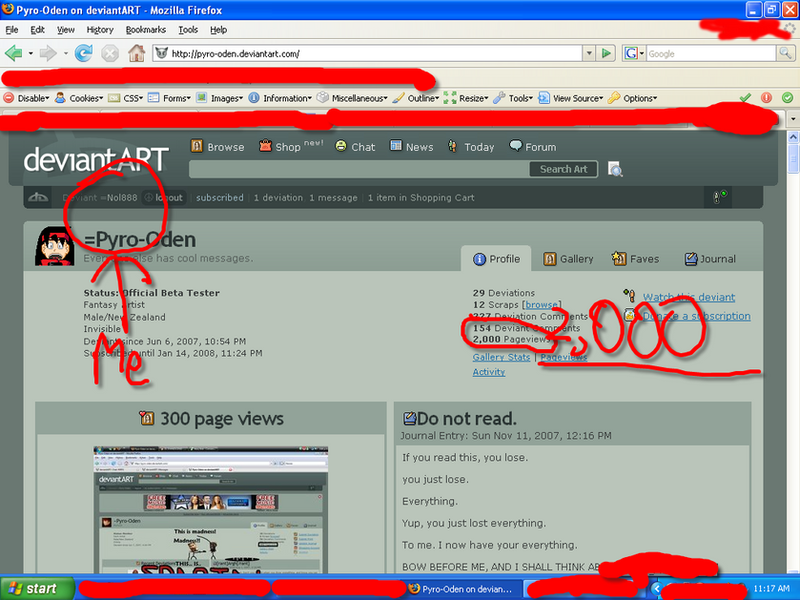The height and width of the screenshot is (600, 800).
Task: Click the Pyro-Oden avatar image
Action: tap(55, 246)
